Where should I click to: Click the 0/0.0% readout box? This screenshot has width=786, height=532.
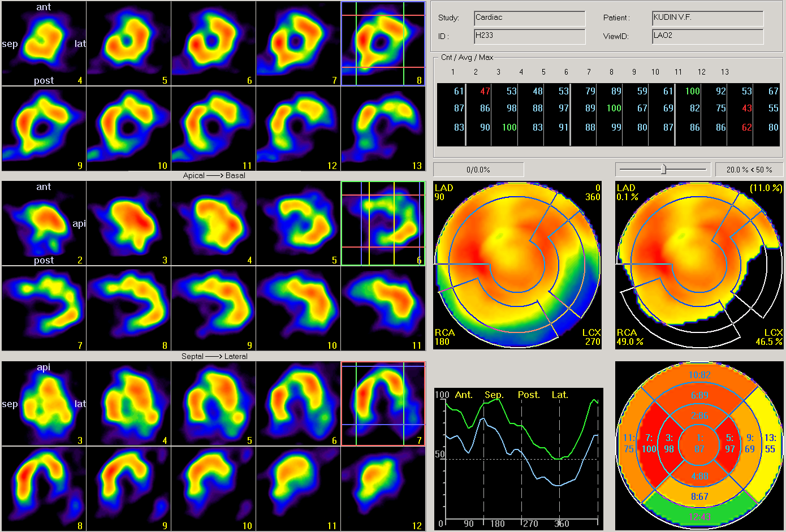pyautogui.click(x=478, y=170)
